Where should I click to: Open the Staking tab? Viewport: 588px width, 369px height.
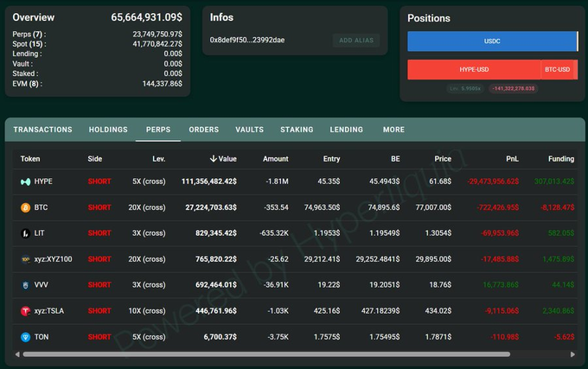coord(297,130)
